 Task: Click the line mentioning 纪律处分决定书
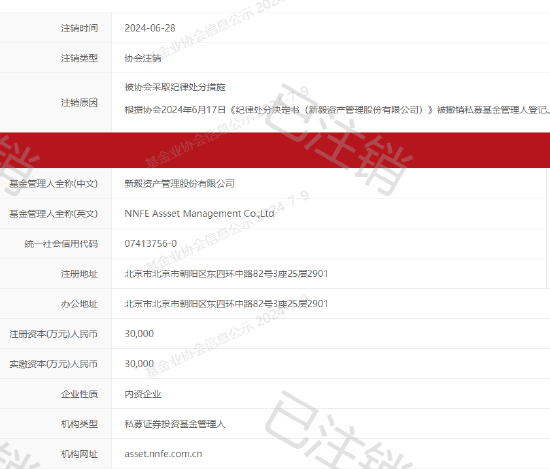coord(337,110)
